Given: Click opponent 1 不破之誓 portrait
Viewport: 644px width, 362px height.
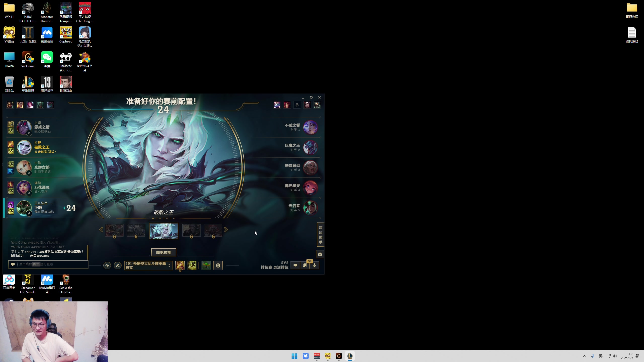Looking at the screenshot, I should 310,127.
